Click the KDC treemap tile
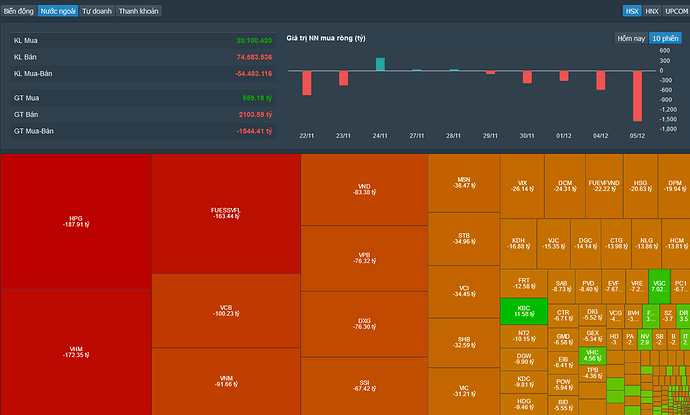This screenshot has height=415, width=690. point(524,382)
